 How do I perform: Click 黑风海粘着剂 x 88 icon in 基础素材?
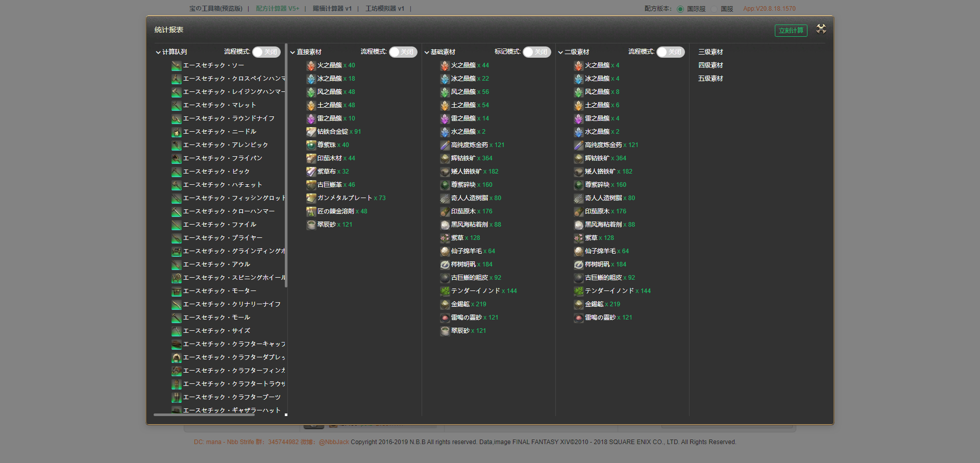coord(445,225)
